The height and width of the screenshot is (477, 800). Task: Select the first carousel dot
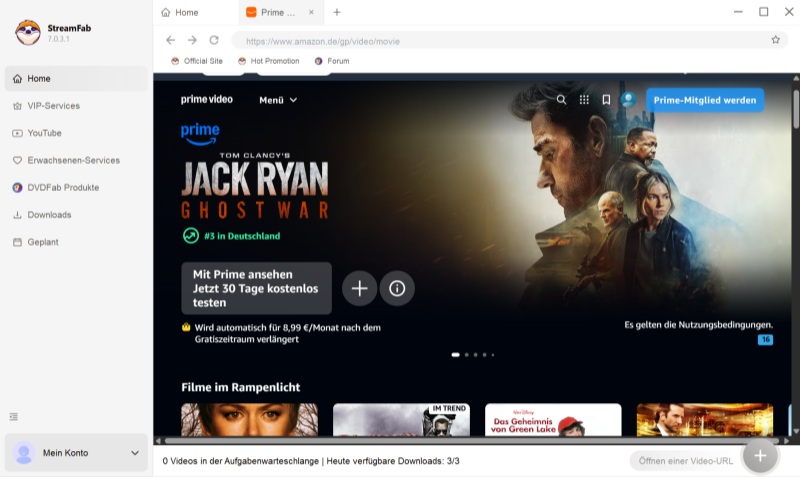coord(456,355)
